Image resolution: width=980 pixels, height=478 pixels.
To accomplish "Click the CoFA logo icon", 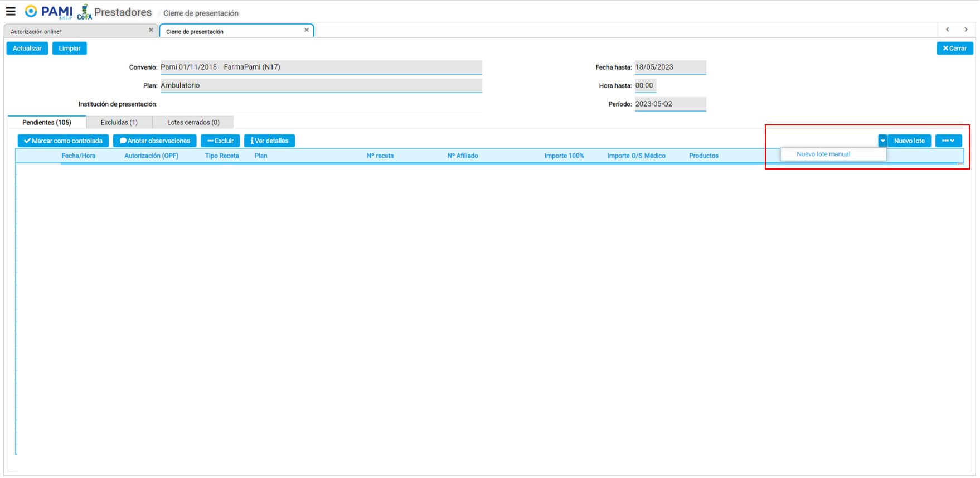I will point(85,12).
